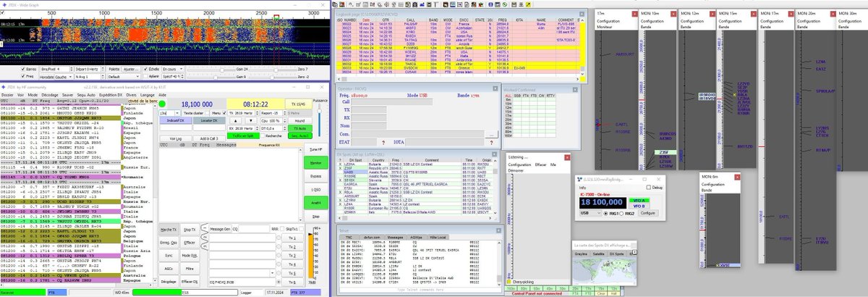Click the green status indicator circle
This screenshot has height=297, width=868.
(162, 104)
